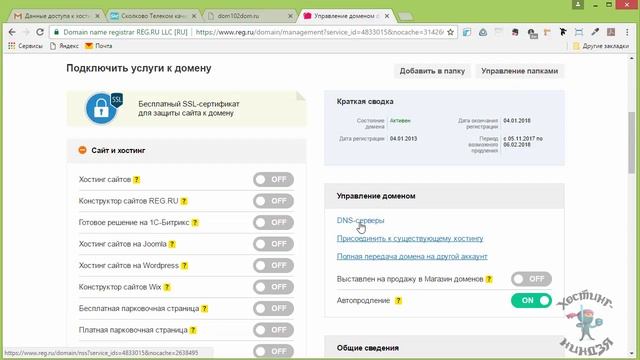The image size is (640, 360).
Task: Open the Почта bookmark
Action: (x=98, y=46)
